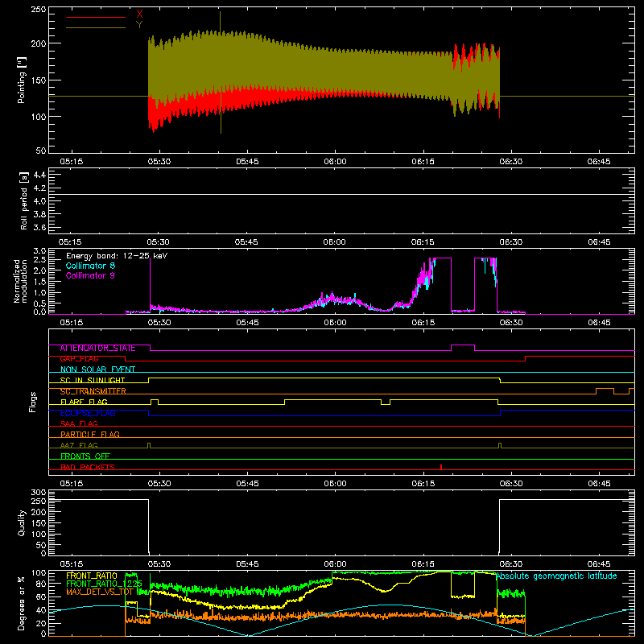
Task: Click the SC_TRANSMITTER flag label
Action: tap(93, 391)
